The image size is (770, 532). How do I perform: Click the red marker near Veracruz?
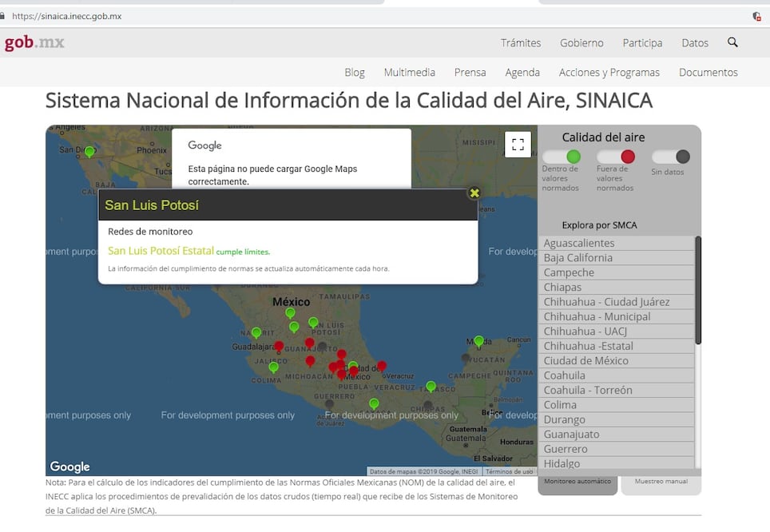[382, 366]
